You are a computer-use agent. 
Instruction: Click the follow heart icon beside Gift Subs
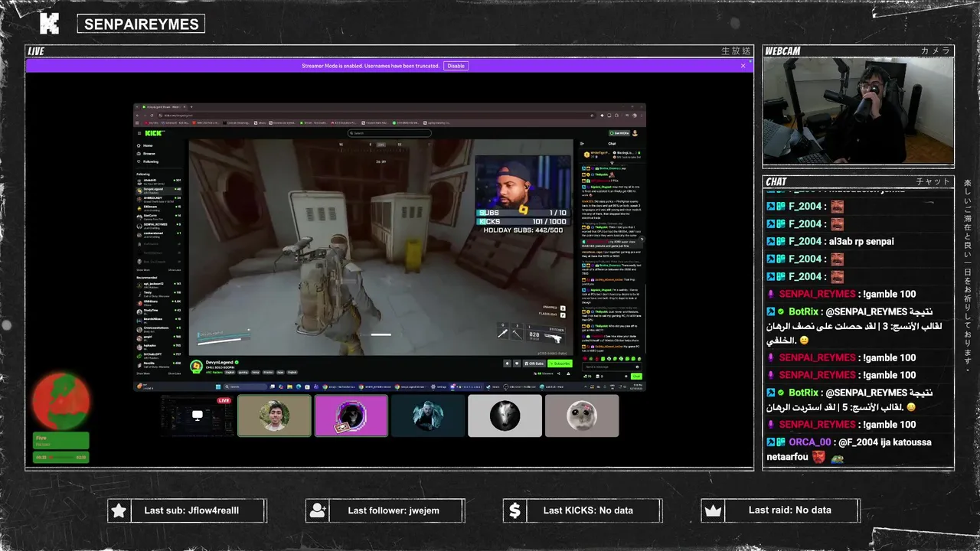(x=517, y=364)
